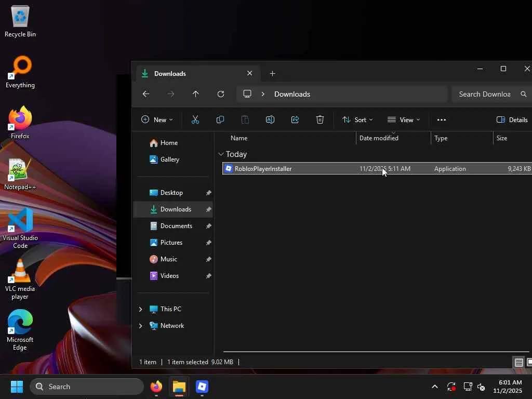Image resolution: width=532 pixels, height=399 pixels.
Task: Open the New item dropdown button
Action: coord(157,120)
